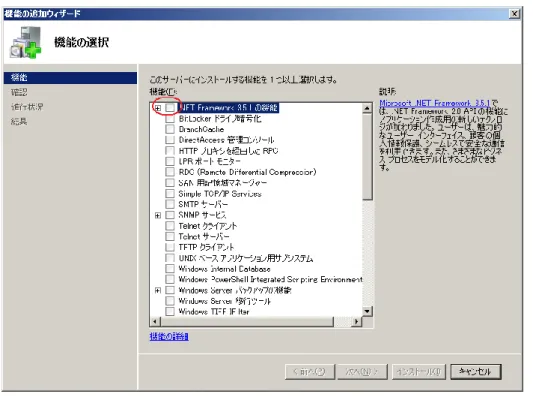Viewport: 533px width, 397px height.
Task: Check the DirectAccess management console checkbox
Action: tap(170, 140)
